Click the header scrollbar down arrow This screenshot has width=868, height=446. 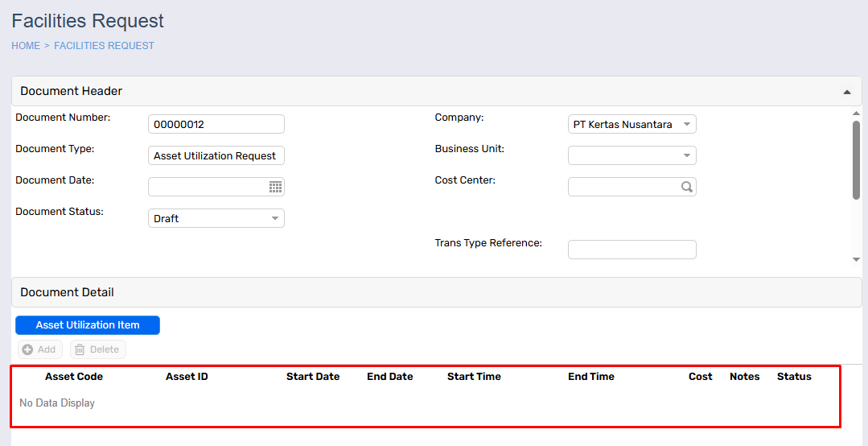856,259
